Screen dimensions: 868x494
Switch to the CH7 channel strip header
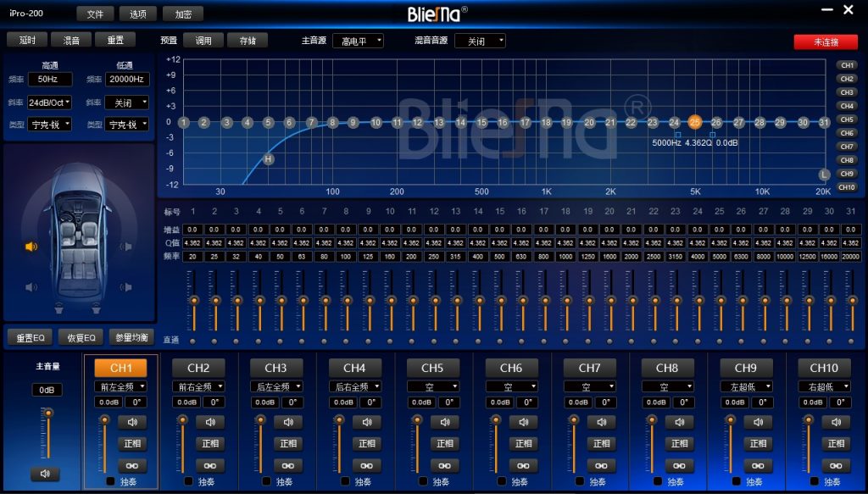point(590,368)
